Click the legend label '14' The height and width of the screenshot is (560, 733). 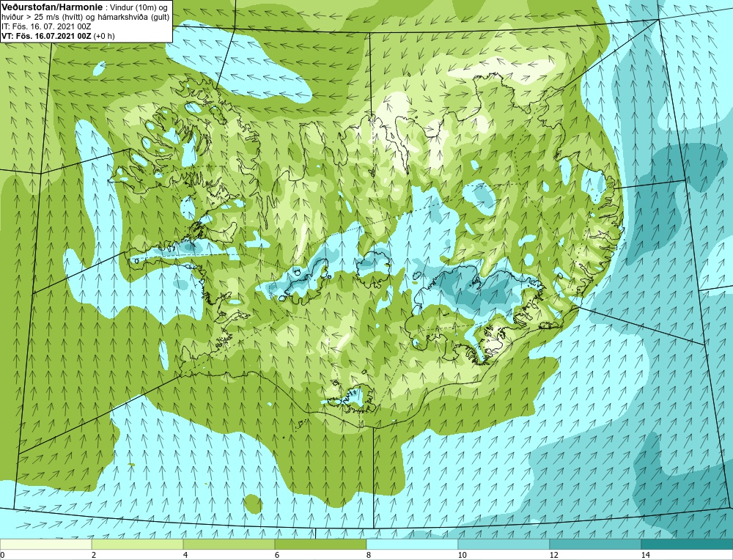(646, 555)
